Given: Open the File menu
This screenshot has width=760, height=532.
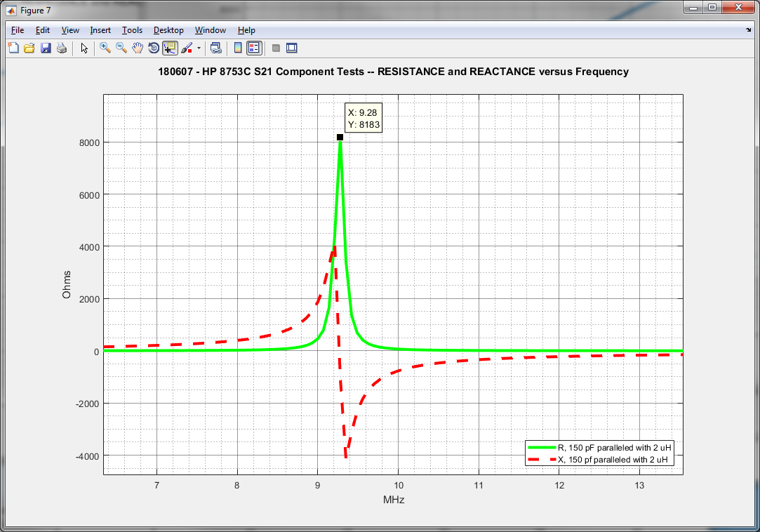Looking at the screenshot, I should coord(18,30).
